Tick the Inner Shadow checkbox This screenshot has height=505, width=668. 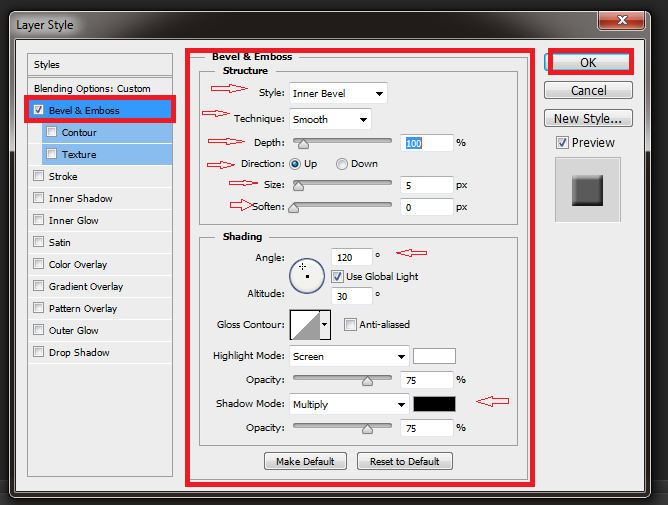click(x=38, y=198)
